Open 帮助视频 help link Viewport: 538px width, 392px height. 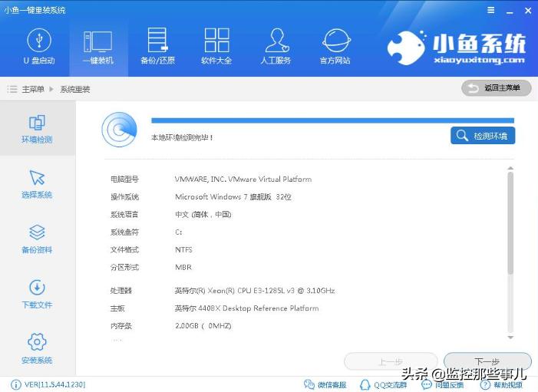(x=502, y=385)
